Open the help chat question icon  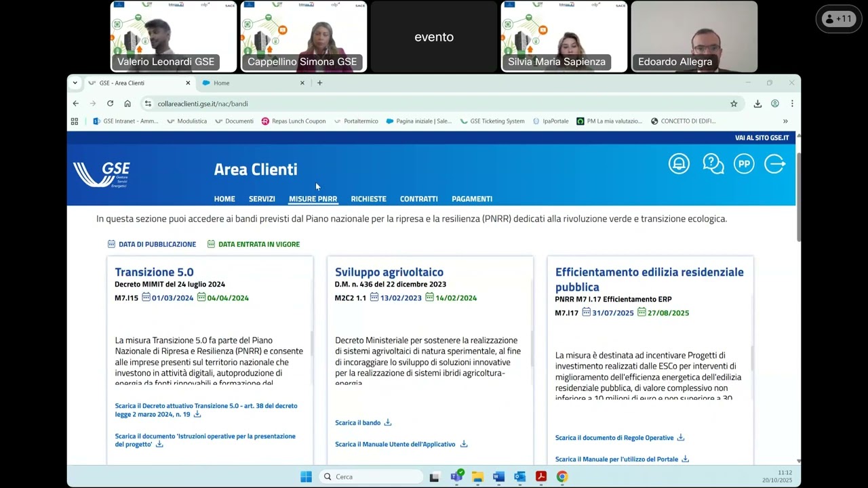(x=713, y=164)
